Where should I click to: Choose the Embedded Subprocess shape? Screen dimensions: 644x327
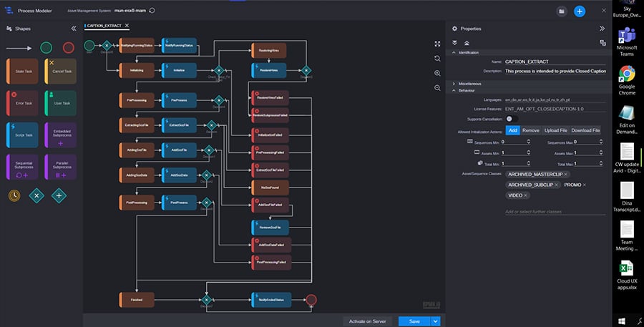(60, 135)
